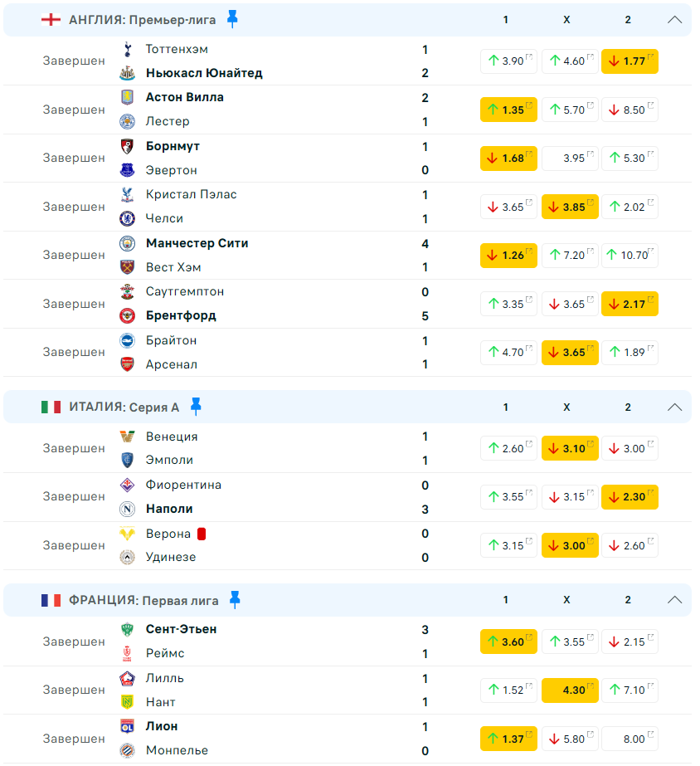The height and width of the screenshot is (766, 700).
Task: Open the Борнмут team link
Action: 173,146
